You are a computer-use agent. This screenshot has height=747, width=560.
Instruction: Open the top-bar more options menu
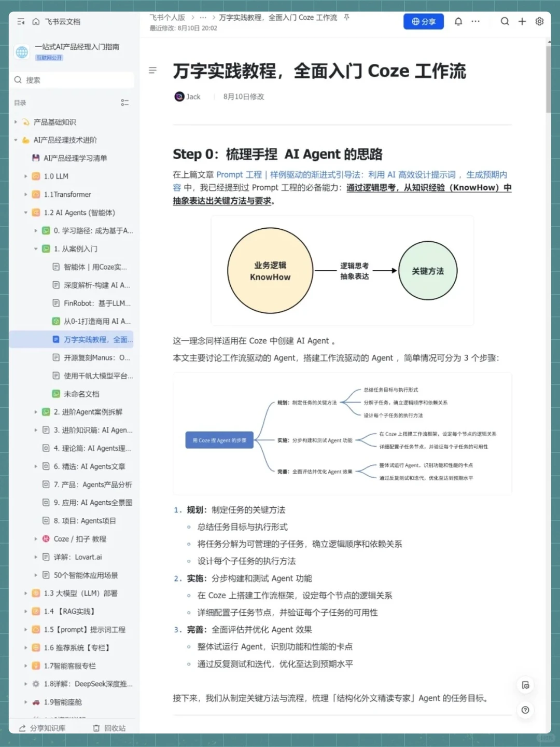pyautogui.click(x=475, y=21)
